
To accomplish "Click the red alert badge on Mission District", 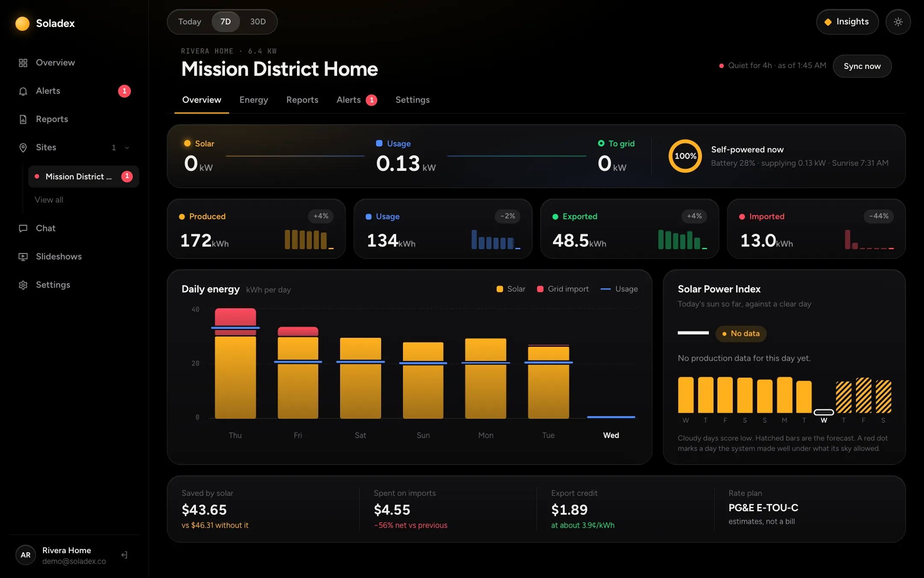I will tap(127, 176).
